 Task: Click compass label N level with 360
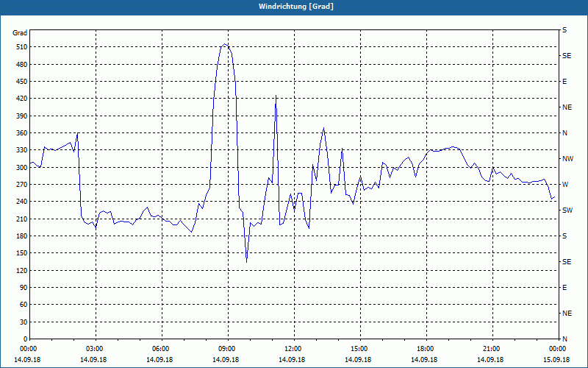point(564,133)
